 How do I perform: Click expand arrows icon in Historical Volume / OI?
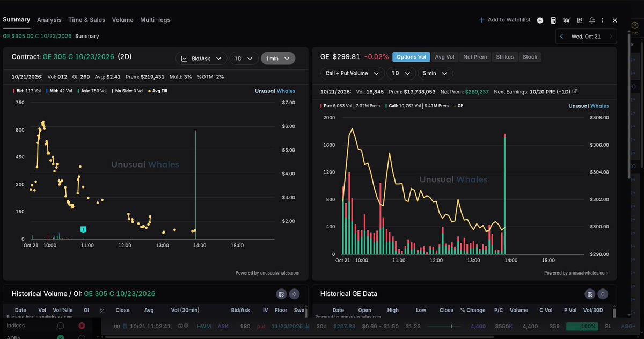294,294
